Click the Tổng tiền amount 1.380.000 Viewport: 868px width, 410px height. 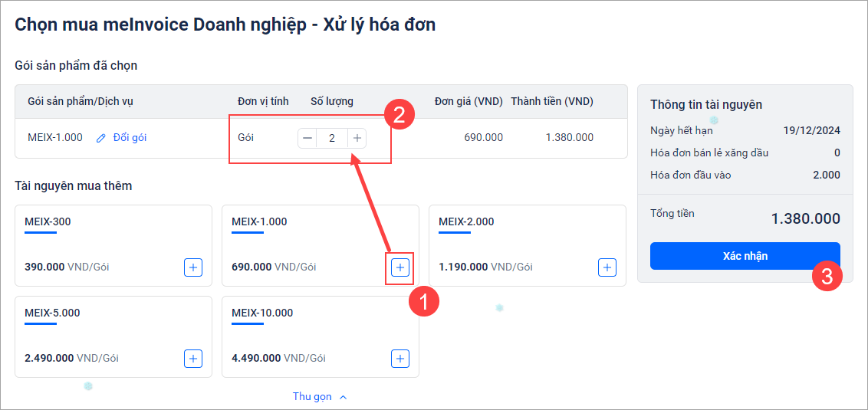(806, 218)
